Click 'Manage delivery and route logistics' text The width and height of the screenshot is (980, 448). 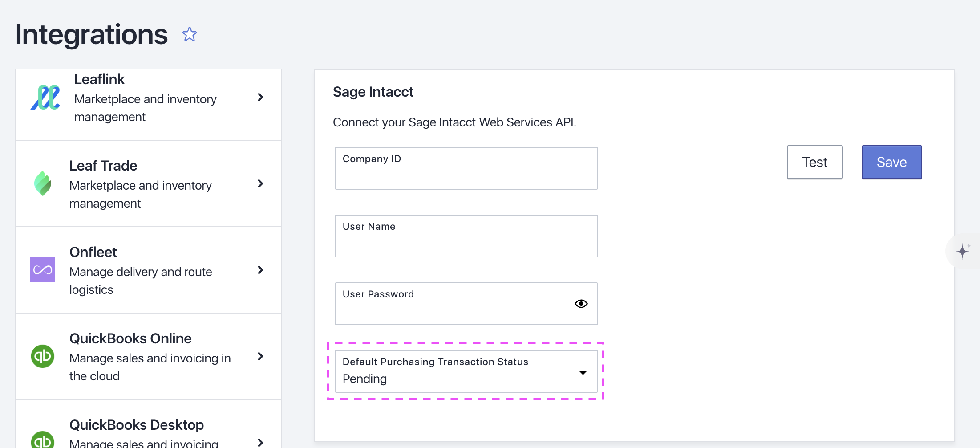pos(141,281)
